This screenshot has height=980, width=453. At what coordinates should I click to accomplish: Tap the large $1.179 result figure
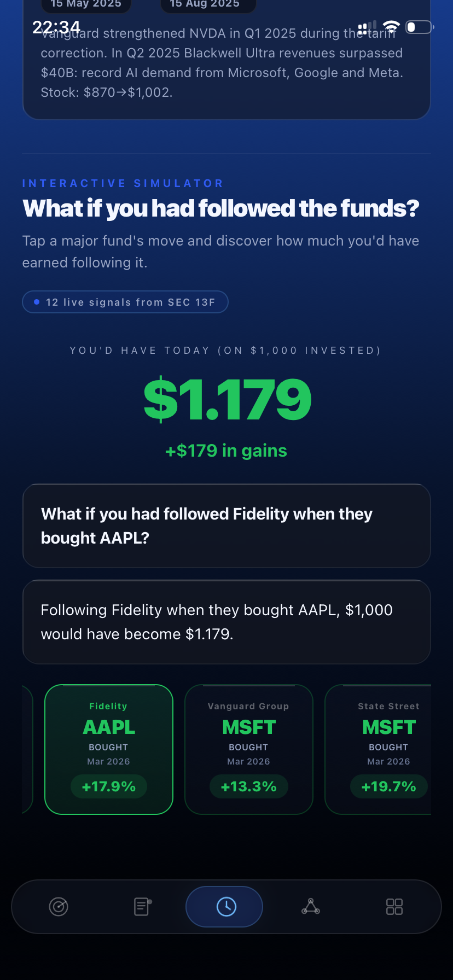226,399
